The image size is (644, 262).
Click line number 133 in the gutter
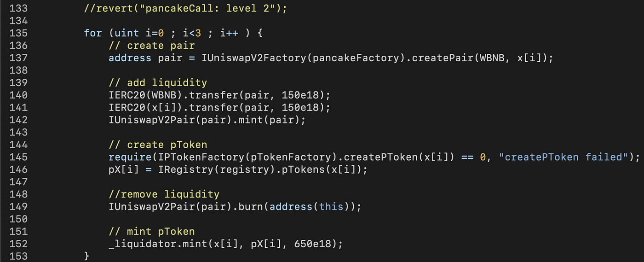pyautogui.click(x=18, y=8)
